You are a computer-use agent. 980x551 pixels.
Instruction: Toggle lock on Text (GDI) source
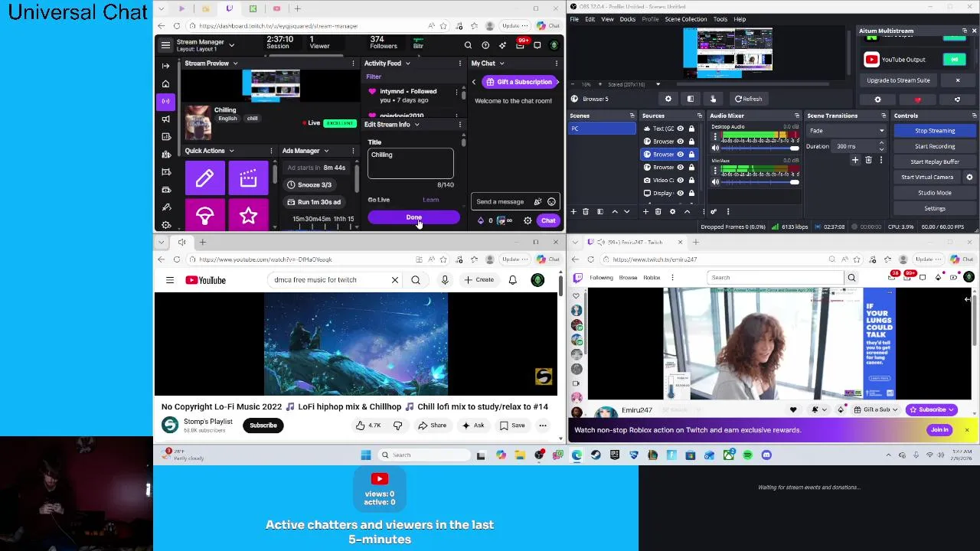pyautogui.click(x=691, y=129)
